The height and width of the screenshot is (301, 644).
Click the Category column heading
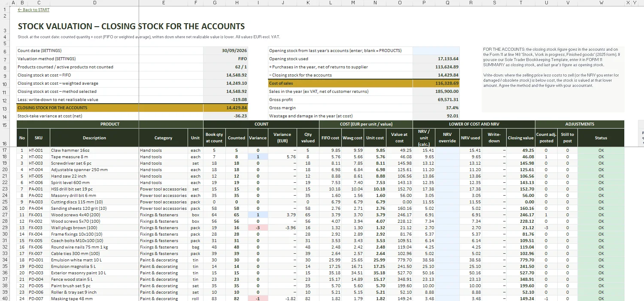[164, 138]
